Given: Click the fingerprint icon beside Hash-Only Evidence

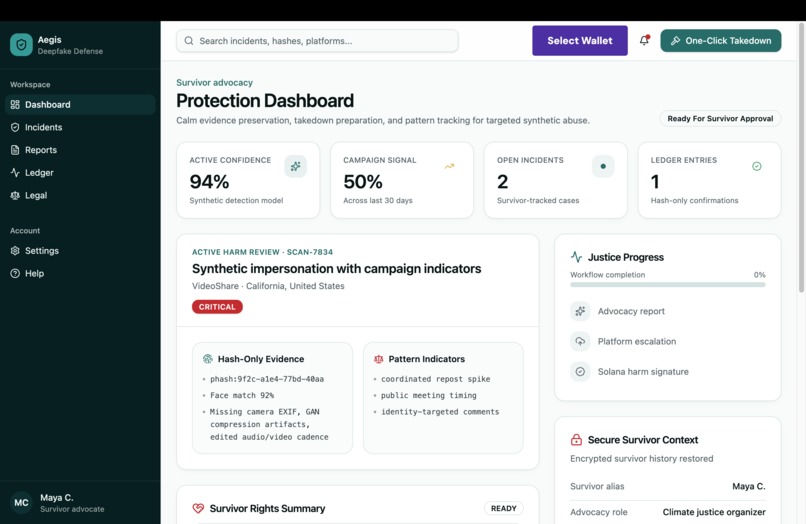Looking at the screenshot, I should tap(208, 359).
